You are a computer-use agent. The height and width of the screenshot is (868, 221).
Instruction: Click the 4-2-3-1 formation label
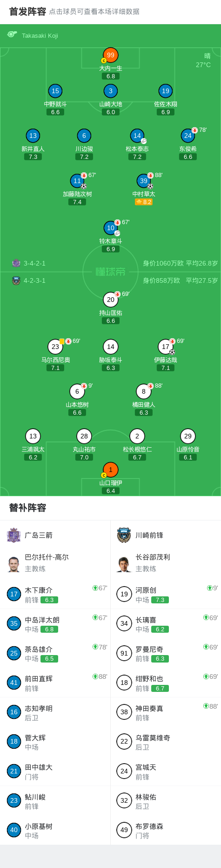[x=34, y=280]
